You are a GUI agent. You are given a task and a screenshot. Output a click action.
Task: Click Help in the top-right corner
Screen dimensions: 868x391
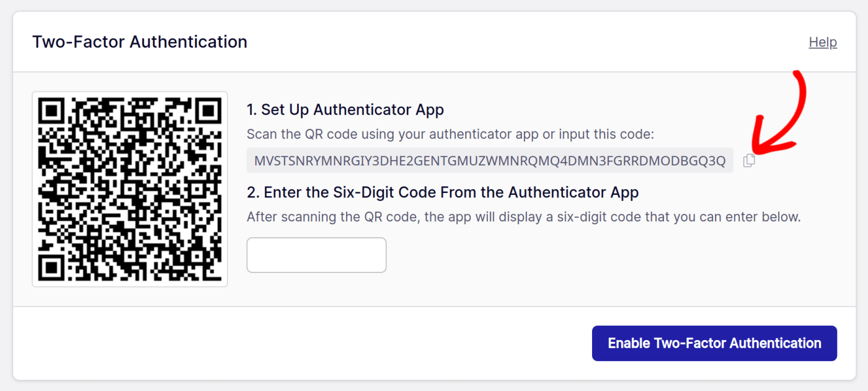pos(823,42)
